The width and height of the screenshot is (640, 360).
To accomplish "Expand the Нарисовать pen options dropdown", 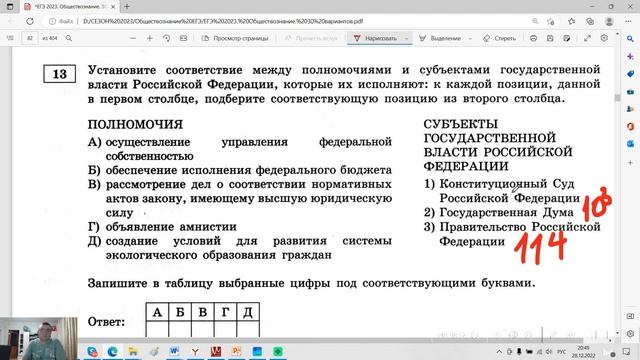I will [x=407, y=38].
